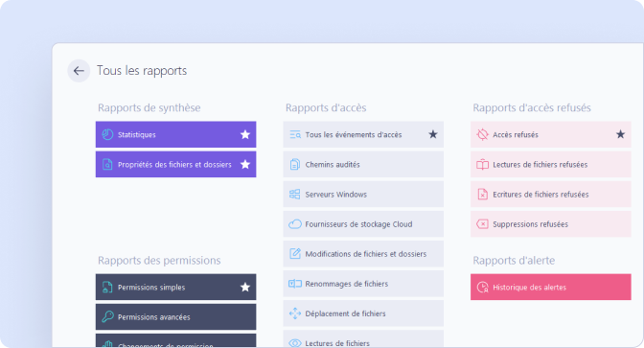The image size is (644, 348).
Task: Toggle favorite star on Tous les événements d'accès
Action: [x=433, y=134]
